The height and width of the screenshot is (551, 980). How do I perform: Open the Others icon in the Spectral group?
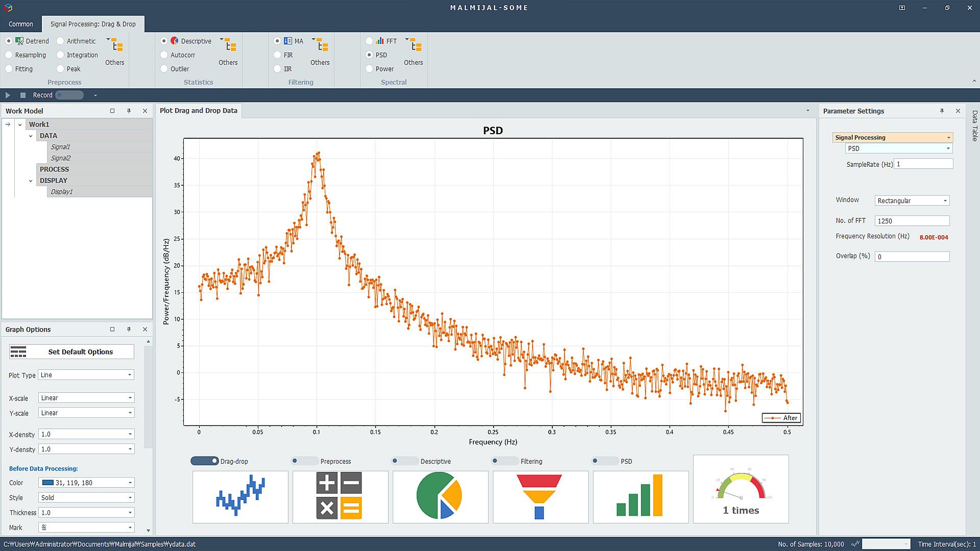[x=415, y=46]
